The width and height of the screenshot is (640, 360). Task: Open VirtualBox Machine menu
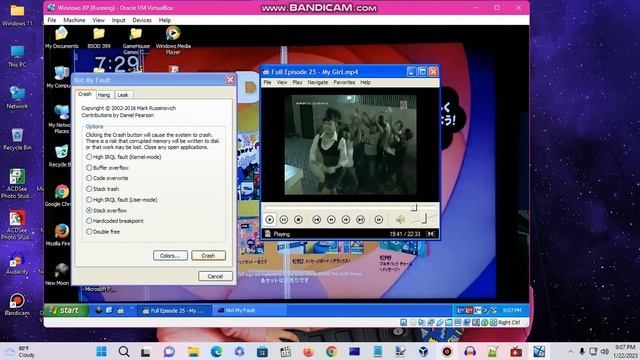coord(74,20)
